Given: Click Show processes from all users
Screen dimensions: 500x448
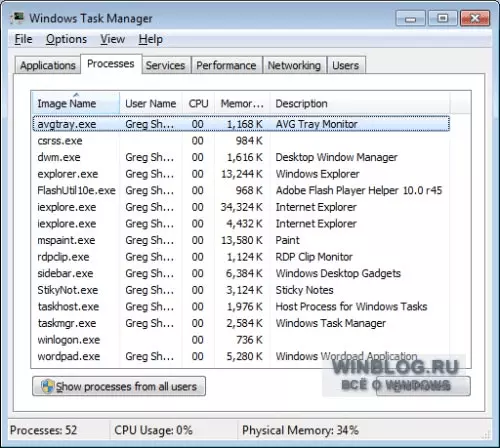Looking at the screenshot, I should pos(119,386).
